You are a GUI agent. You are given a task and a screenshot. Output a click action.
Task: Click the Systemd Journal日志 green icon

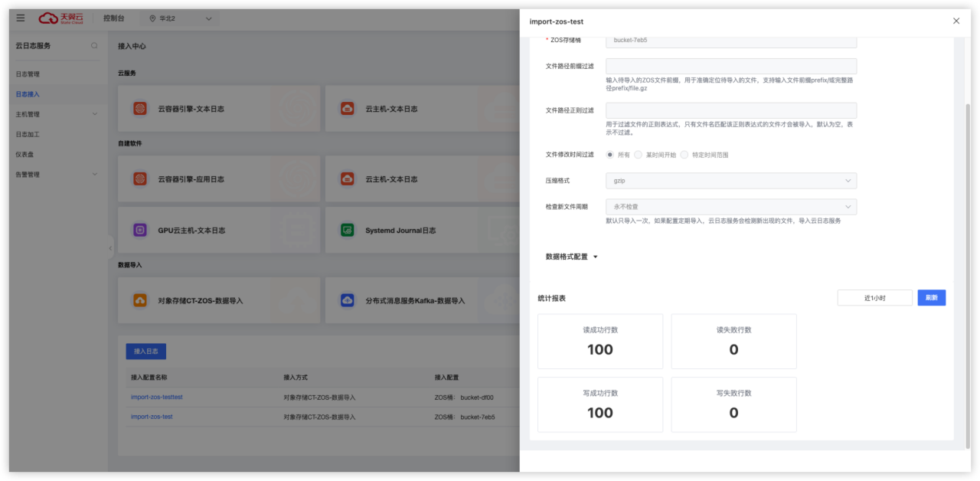click(348, 230)
